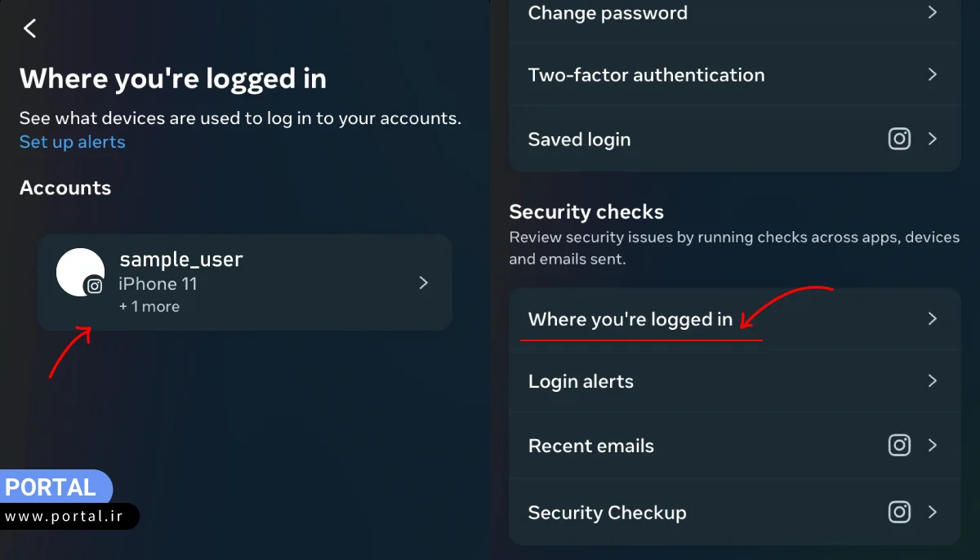The height and width of the screenshot is (560, 980).
Task: Click chevron next to Login alerts
Action: [x=933, y=380]
